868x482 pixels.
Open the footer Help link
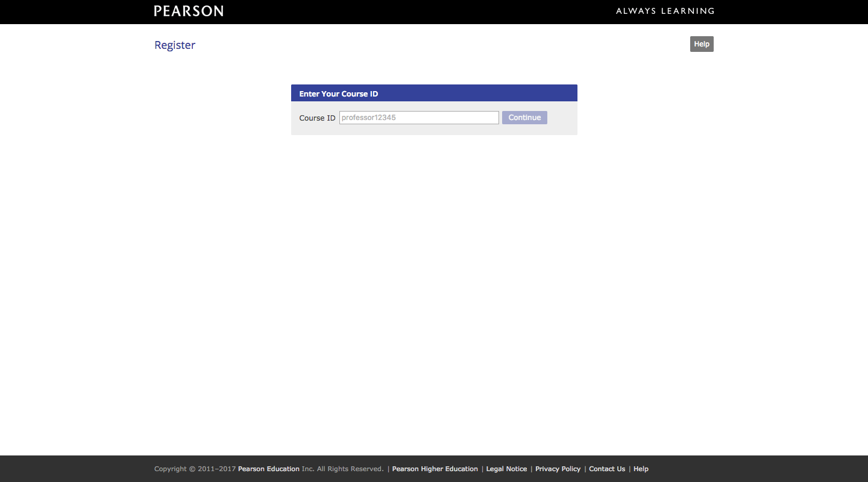pos(641,469)
